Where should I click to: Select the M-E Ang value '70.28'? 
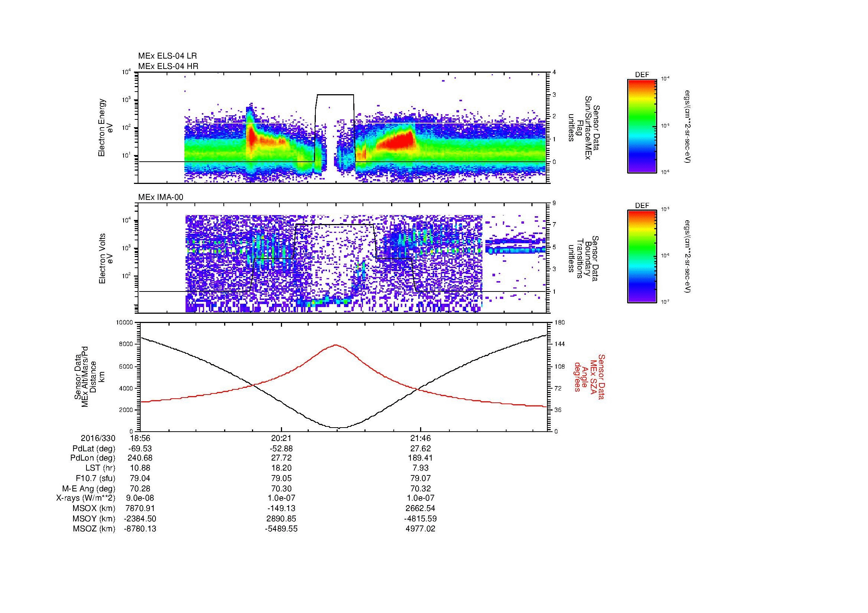[x=140, y=489]
